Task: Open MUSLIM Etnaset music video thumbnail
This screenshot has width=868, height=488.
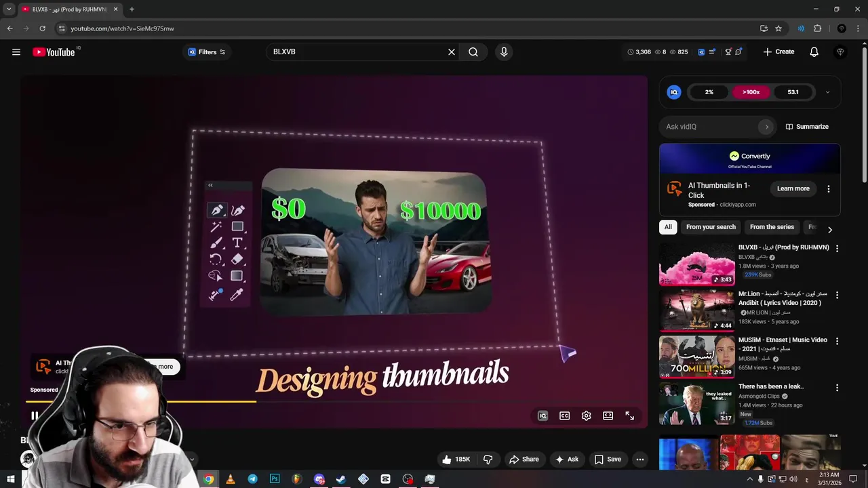Action: point(696,357)
